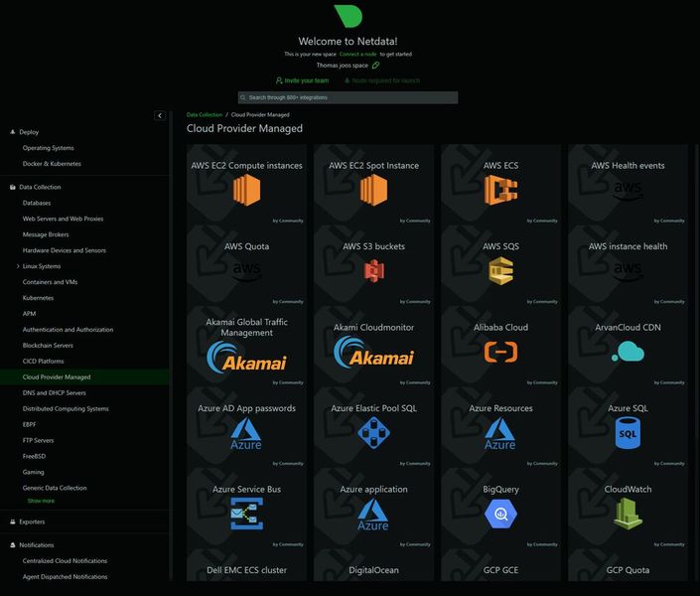Select the Databases category

point(37,203)
